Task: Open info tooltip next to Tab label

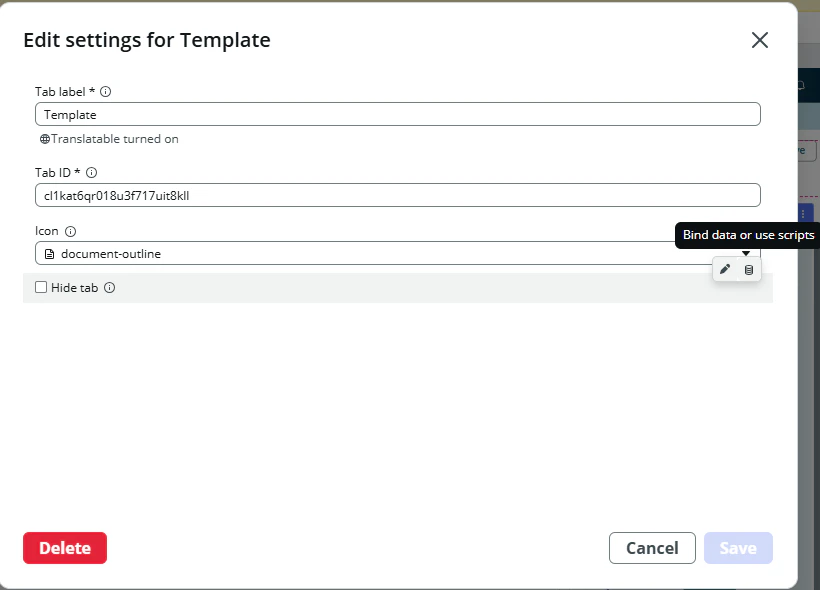Action: click(x=106, y=92)
